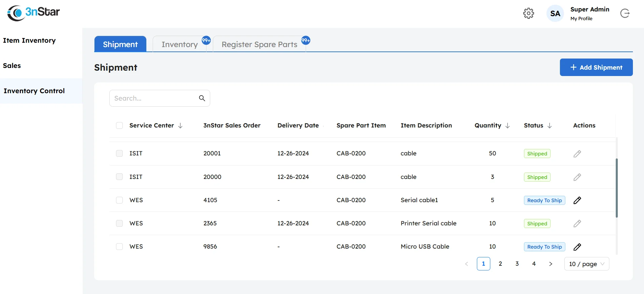Image resolution: width=644 pixels, height=294 pixels.
Task: Click the pencil icon for order 20001
Action: (577, 154)
